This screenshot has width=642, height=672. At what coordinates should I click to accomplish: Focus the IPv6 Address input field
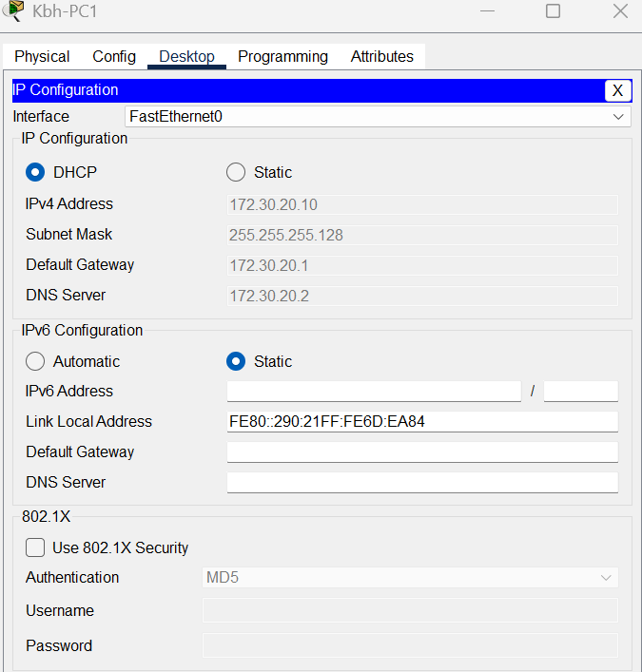tap(374, 392)
